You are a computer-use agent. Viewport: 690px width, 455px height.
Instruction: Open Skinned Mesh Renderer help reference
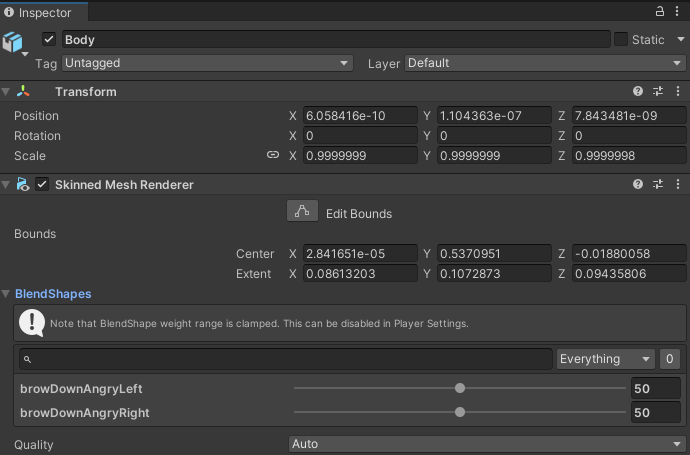[x=638, y=184]
